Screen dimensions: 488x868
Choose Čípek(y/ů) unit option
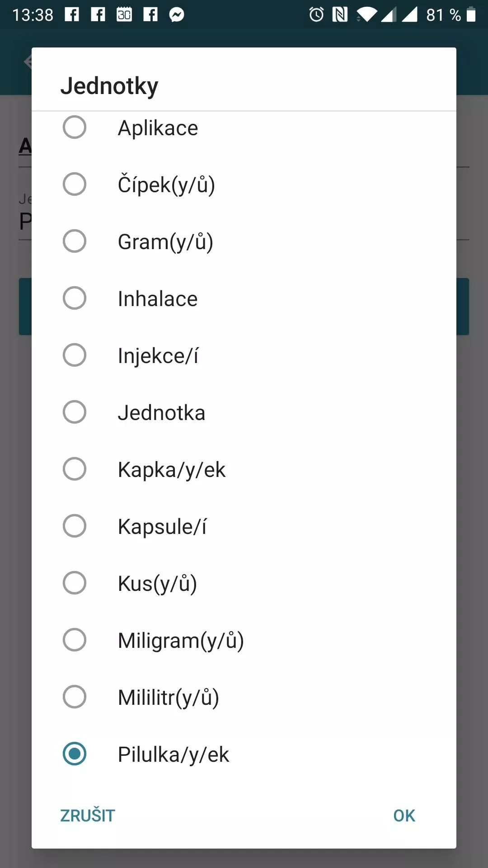[75, 184]
